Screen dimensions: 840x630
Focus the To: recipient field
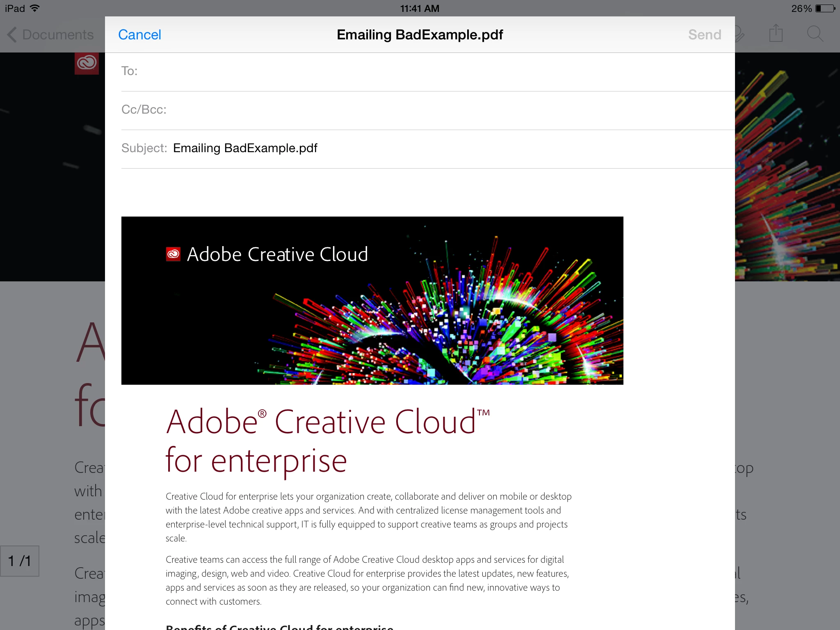point(410,71)
